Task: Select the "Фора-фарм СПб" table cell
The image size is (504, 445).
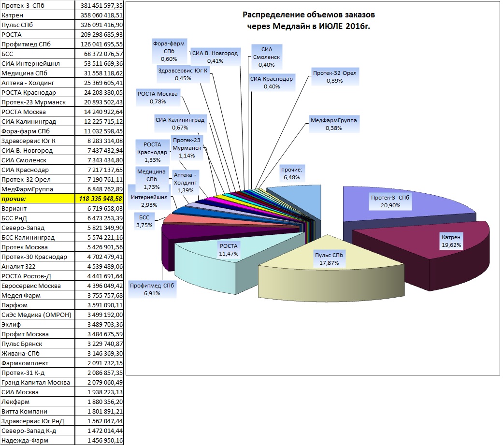Action: pos(38,131)
